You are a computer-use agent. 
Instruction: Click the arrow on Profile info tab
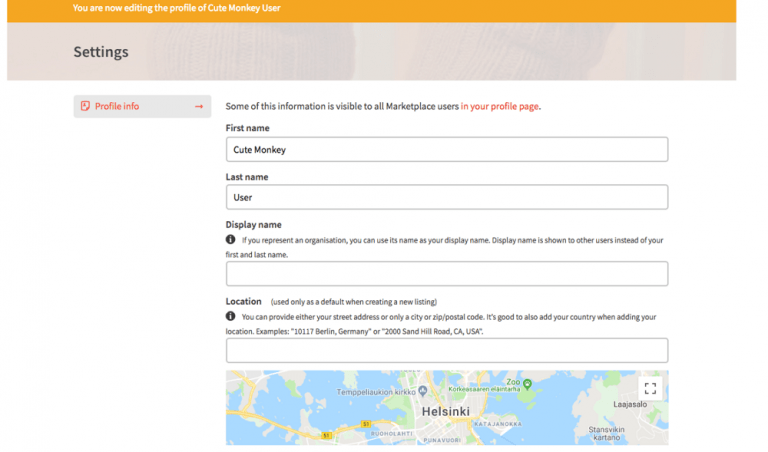tap(199, 106)
